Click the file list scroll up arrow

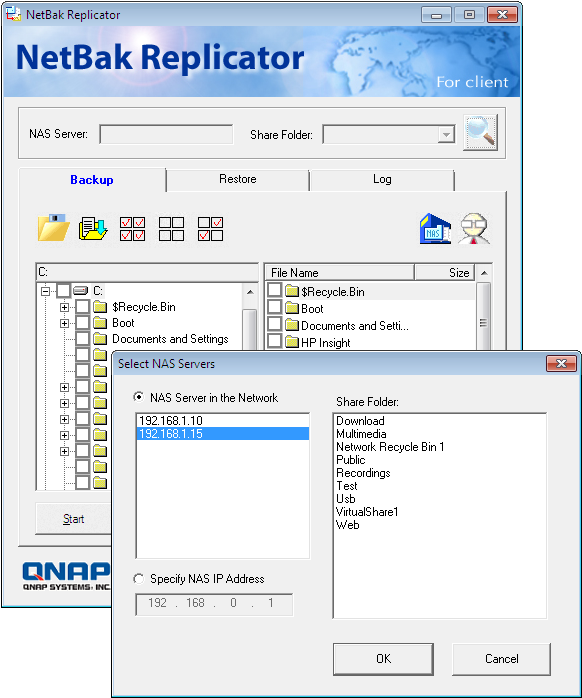(484, 273)
